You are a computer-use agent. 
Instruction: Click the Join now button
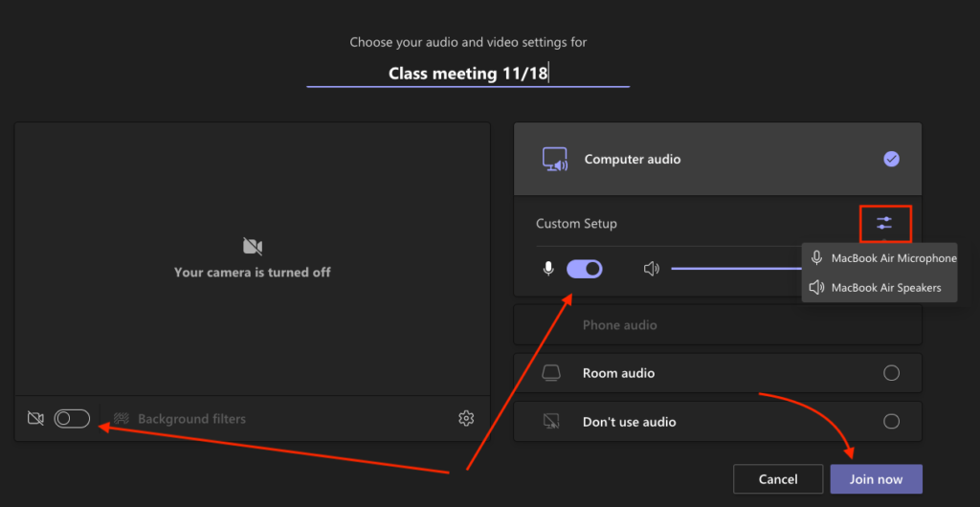pos(876,479)
